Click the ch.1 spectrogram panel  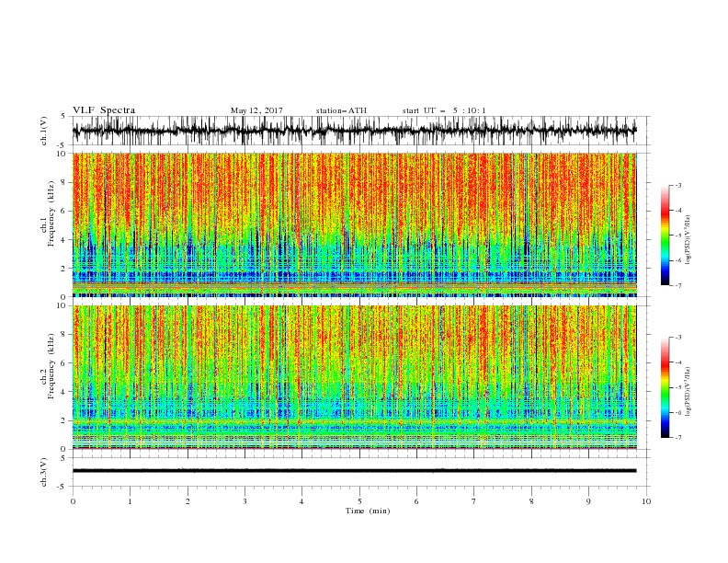[354, 224]
